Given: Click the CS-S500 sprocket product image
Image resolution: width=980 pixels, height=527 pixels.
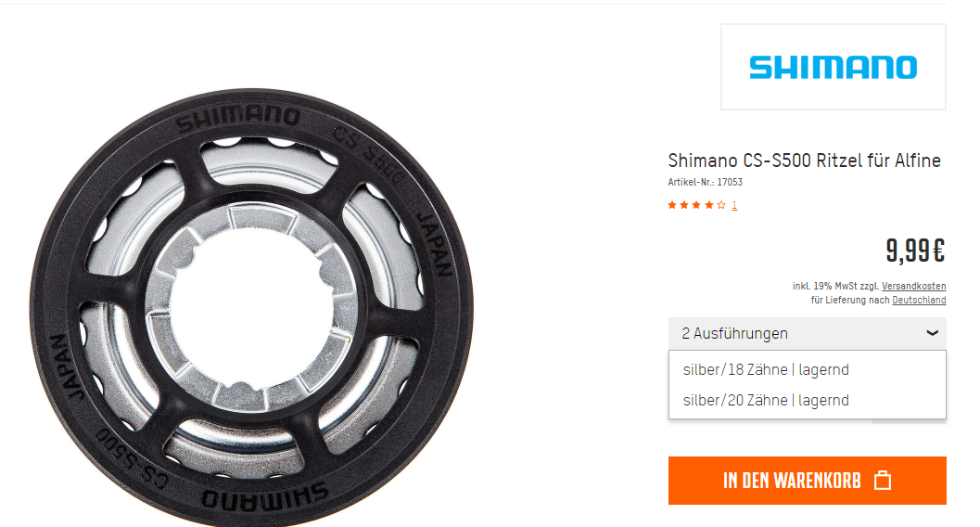Looking at the screenshot, I should [251, 308].
